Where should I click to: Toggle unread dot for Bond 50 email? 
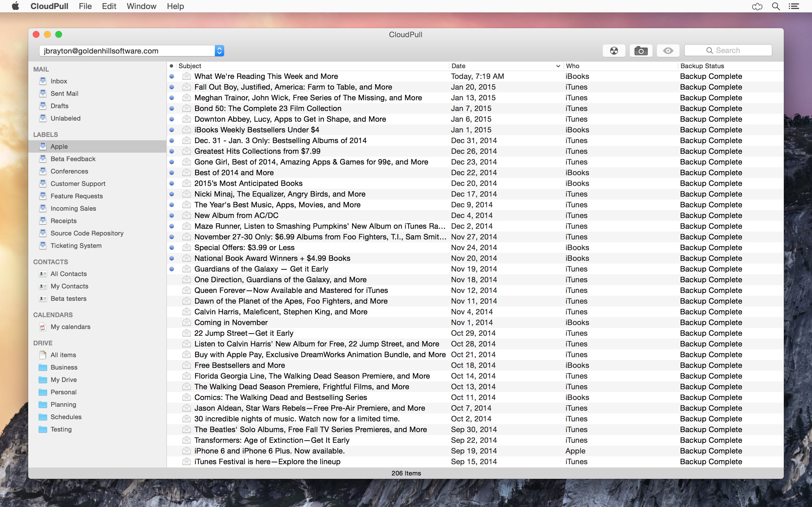172,109
